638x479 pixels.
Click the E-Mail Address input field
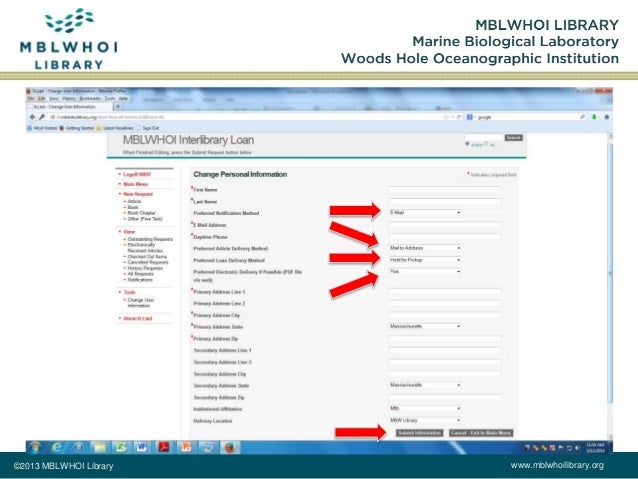(x=445, y=225)
